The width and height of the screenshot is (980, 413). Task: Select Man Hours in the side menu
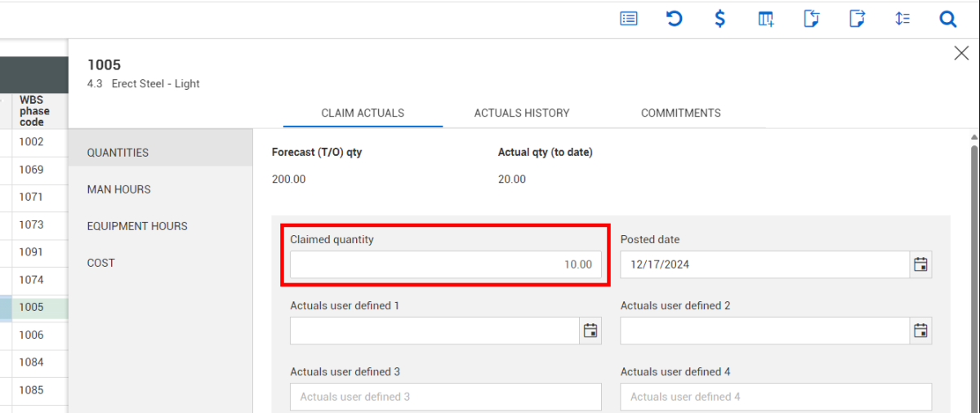pyautogui.click(x=119, y=189)
